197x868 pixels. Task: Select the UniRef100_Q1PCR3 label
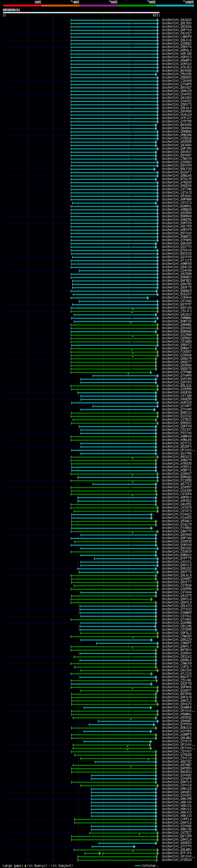pos(177,382)
